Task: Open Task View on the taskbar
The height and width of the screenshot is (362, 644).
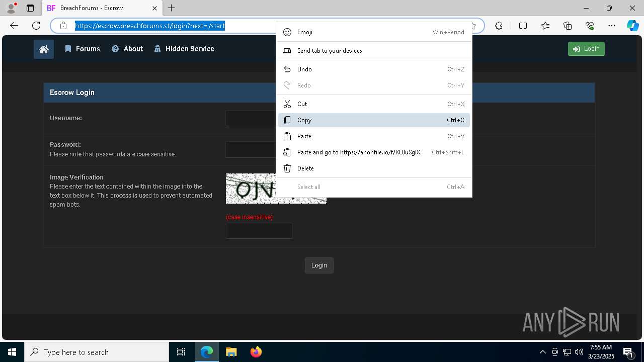Action: [181, 352]
